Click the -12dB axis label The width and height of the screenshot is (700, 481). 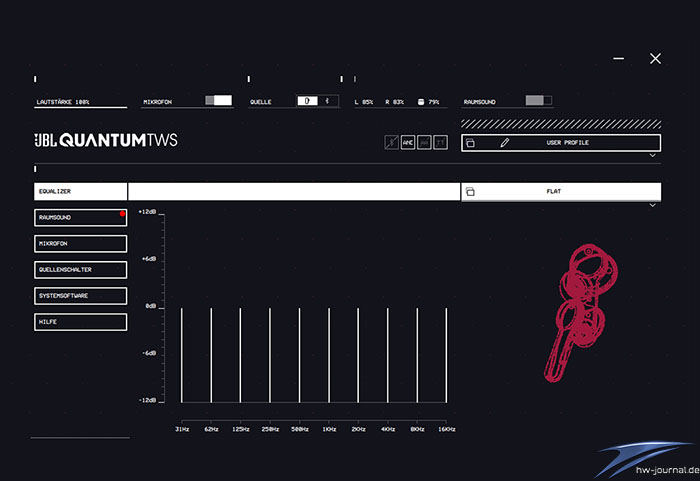tap(147, 400)
